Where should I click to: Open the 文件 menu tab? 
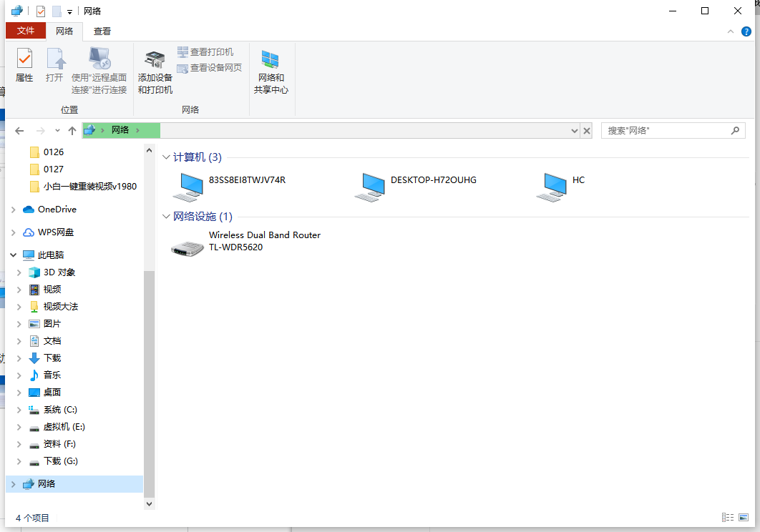[x=26, y=31]
